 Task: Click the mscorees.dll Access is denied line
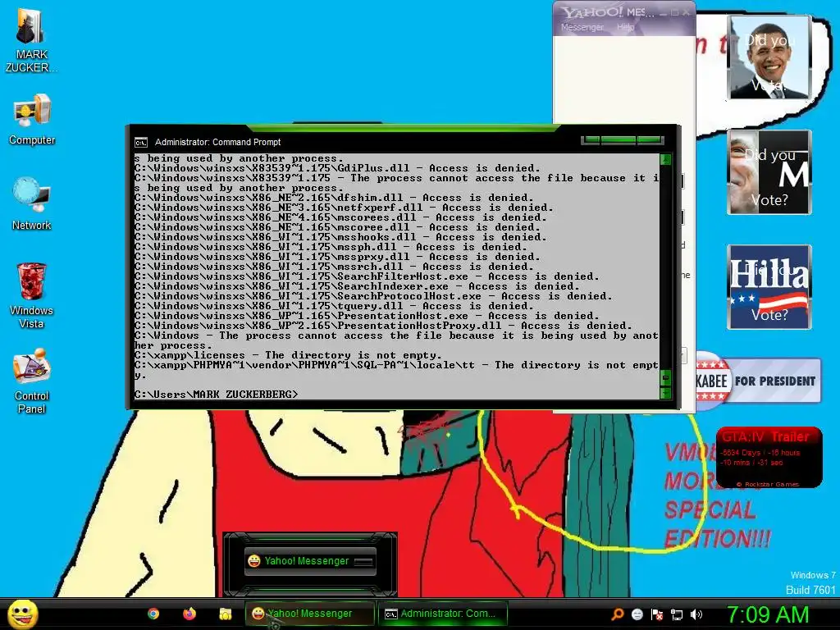[x=340, y=217]
